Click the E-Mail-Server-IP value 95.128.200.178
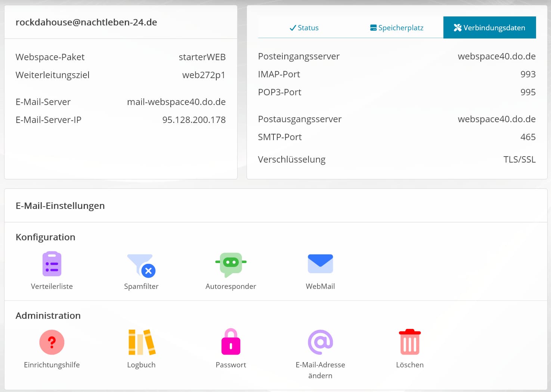Viewport: 551px width, 392px height. tap(194, 120)
